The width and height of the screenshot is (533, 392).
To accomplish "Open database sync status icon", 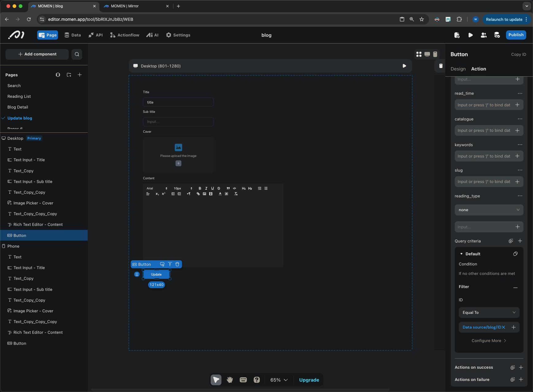I will click(x=497, y=35).
